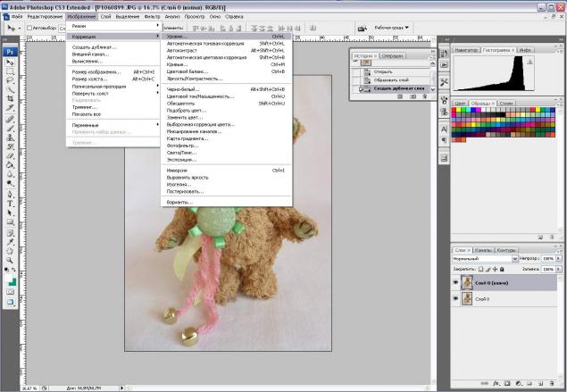Switch to the 'Каналы' tab
The width and height of the screenshot is (567, 392).
point(482,249)
